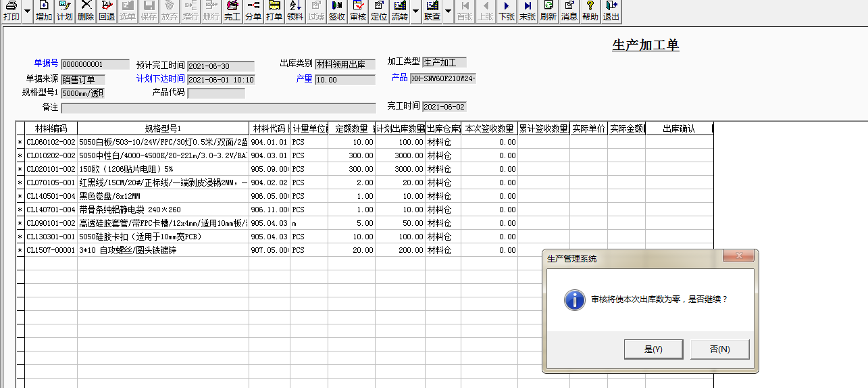Click the 计划 plan toolbar icon
This screenshot has height=388, width=868.
coord(64,11)
